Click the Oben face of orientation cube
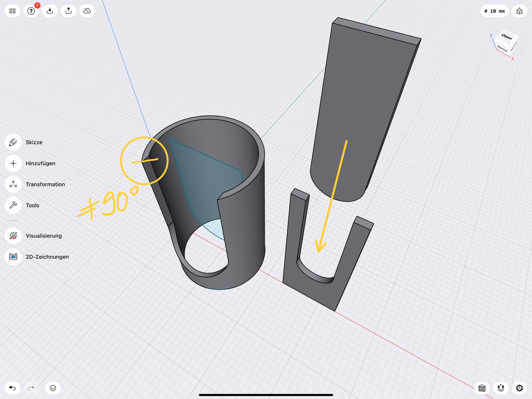The image size is (532, 399). point(507,37)
